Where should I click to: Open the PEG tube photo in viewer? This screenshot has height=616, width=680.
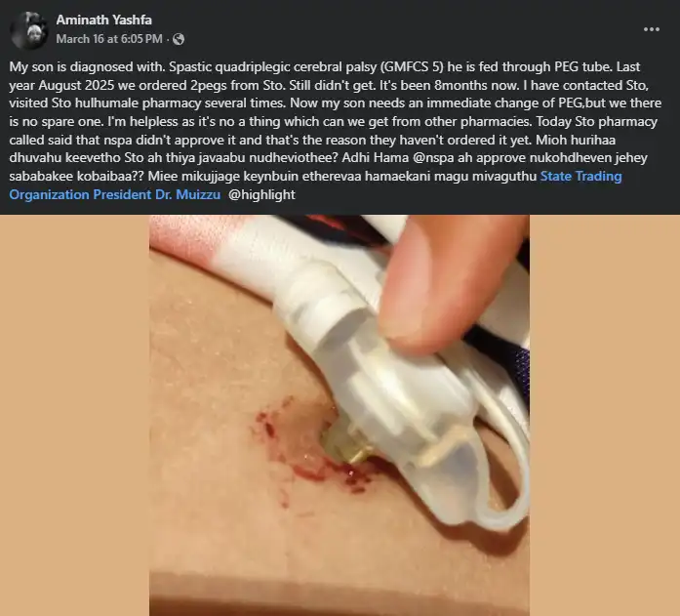pos(340,415)
